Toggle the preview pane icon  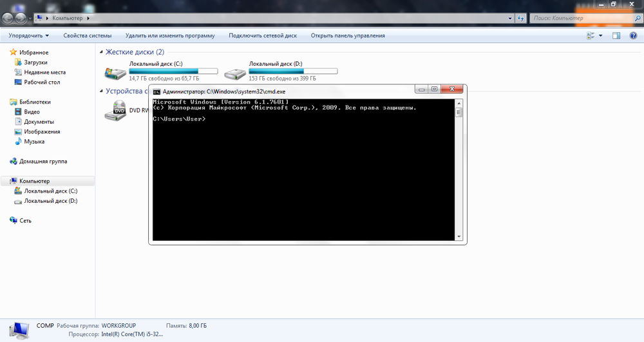click(616, 35)
